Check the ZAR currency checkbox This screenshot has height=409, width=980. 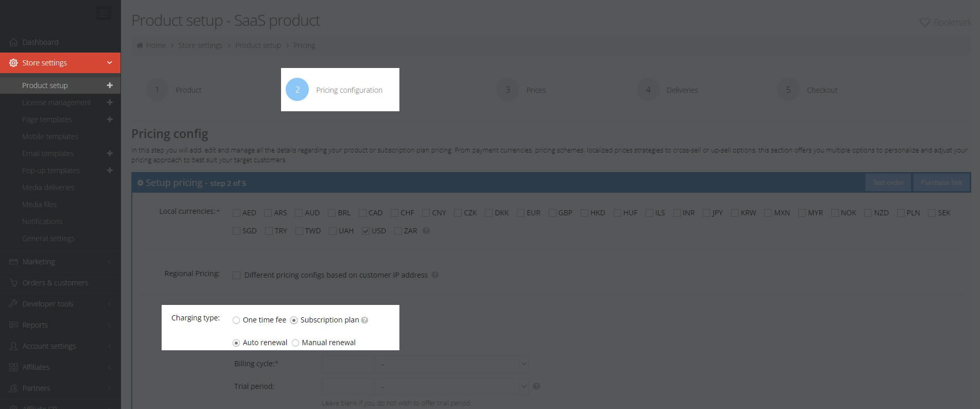[x=398, y=231]
